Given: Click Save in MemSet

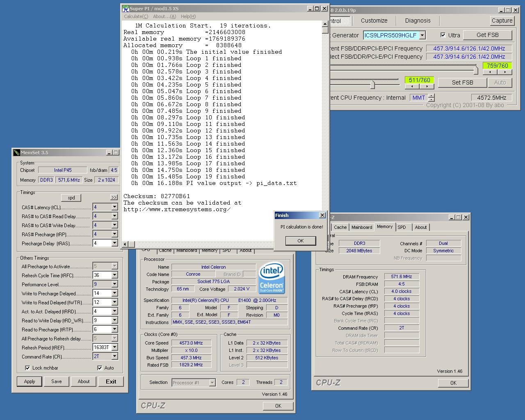Looking at the screenshot, I should [x=57, y=381].
